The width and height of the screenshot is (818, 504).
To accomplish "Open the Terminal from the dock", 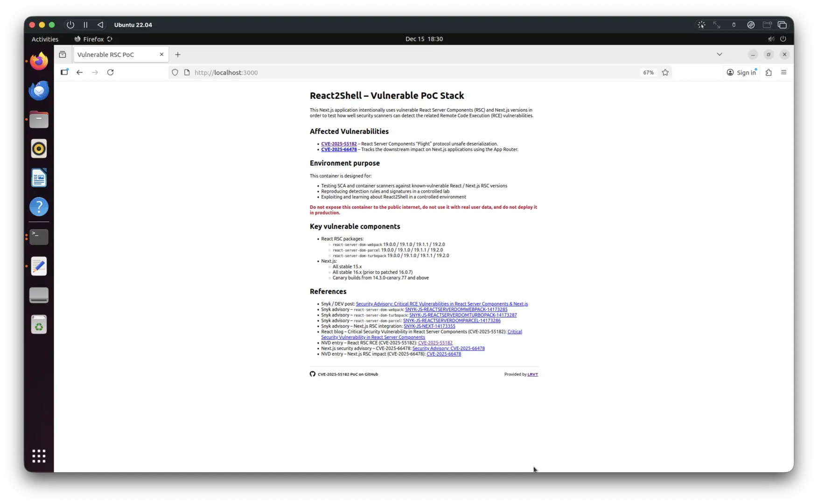I will tap(39, 237).
